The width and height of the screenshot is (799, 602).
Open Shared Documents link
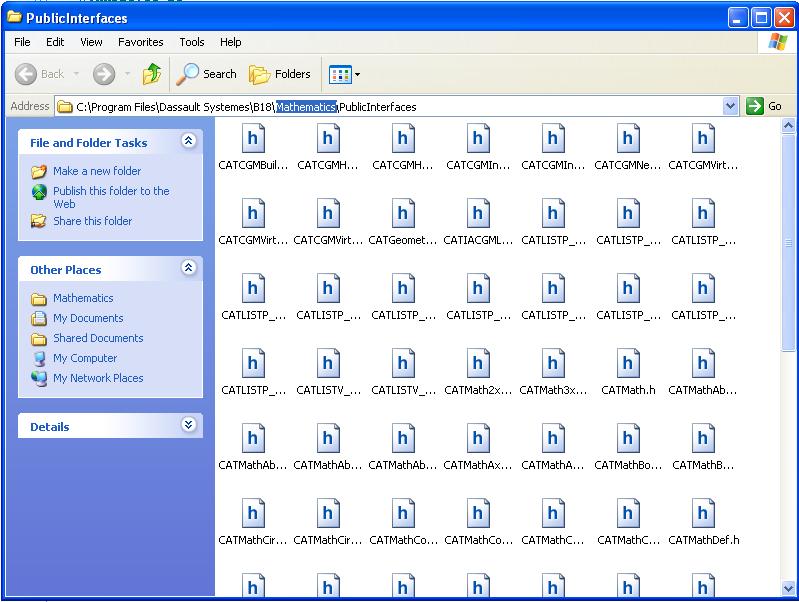click(x=98, y=338)
